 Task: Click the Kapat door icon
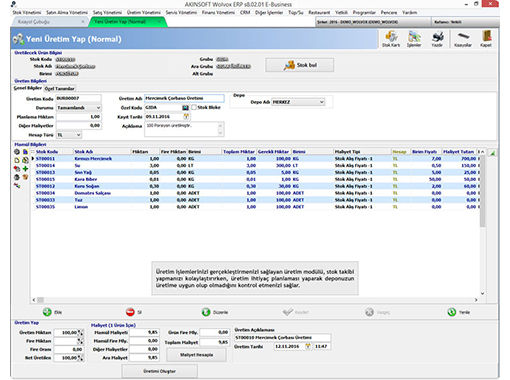(486, 36)
